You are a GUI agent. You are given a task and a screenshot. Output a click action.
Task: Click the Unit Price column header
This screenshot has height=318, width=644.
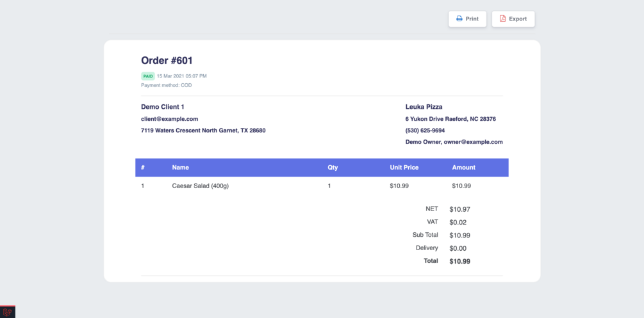404,168
